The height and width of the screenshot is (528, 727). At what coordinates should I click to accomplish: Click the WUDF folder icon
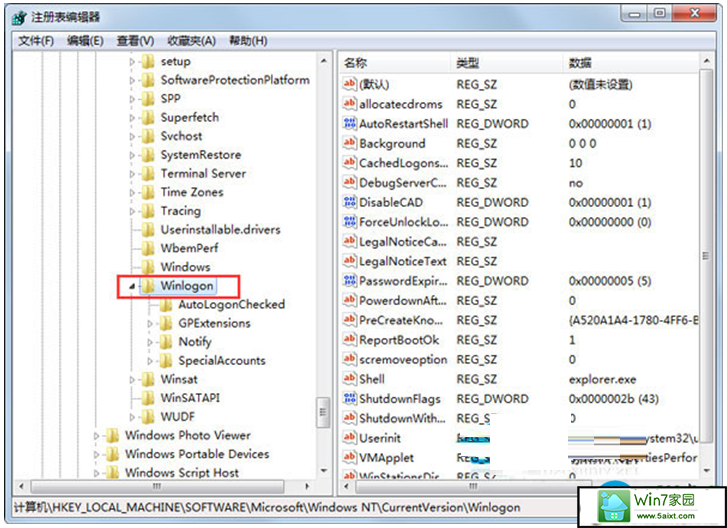[148, 417]
